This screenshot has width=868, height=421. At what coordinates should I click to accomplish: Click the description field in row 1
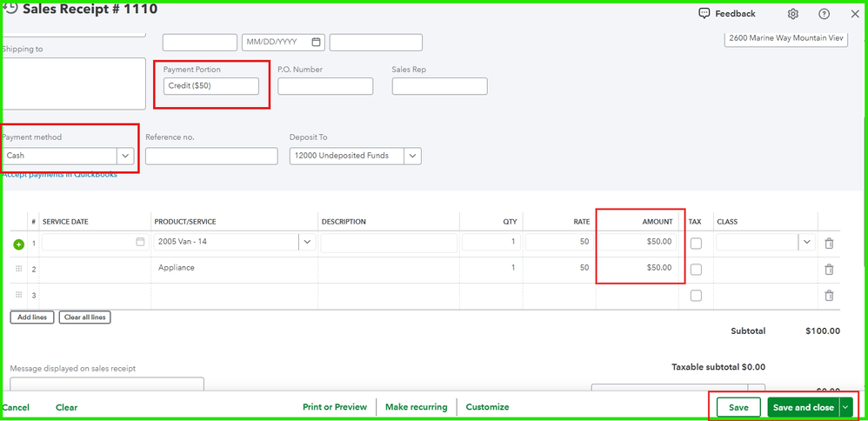[x=389, y=242]
